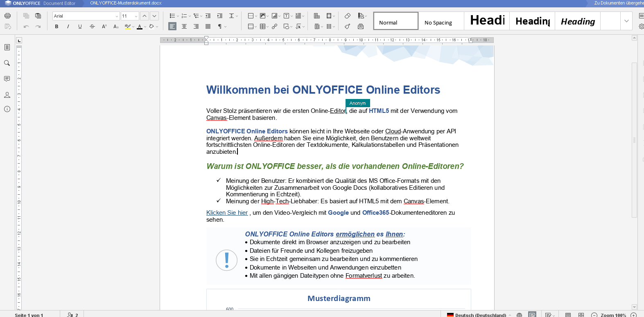Toggle bold formatting
Screen dimensions: 644x317
[x=56, y=27]
